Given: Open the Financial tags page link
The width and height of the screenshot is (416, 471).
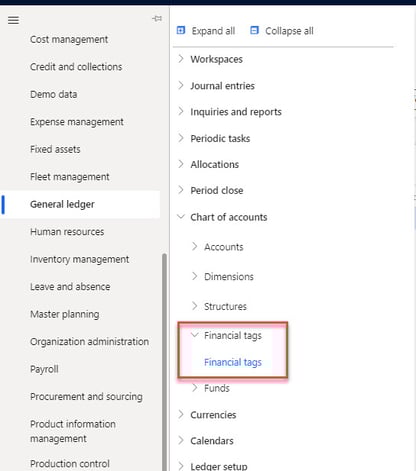Looking at the screenshot, I should [233, 362].
